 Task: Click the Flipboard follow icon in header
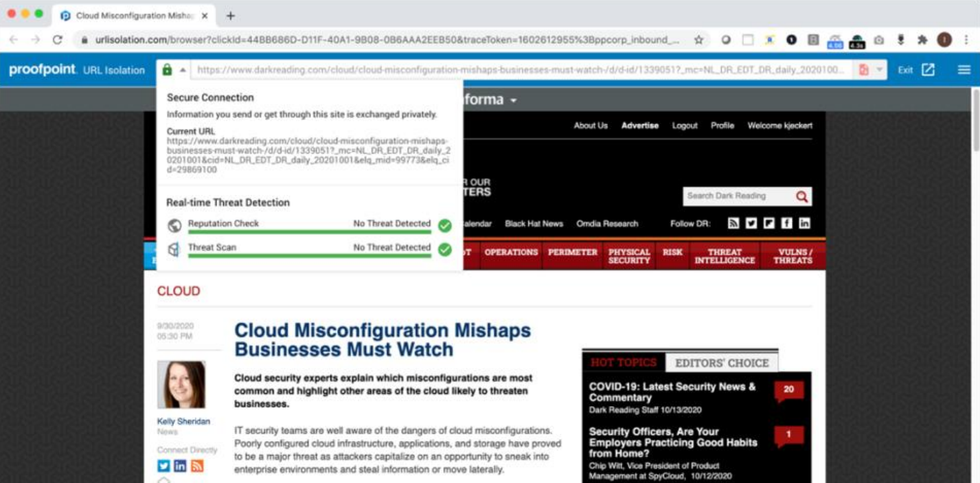[769, 223]
